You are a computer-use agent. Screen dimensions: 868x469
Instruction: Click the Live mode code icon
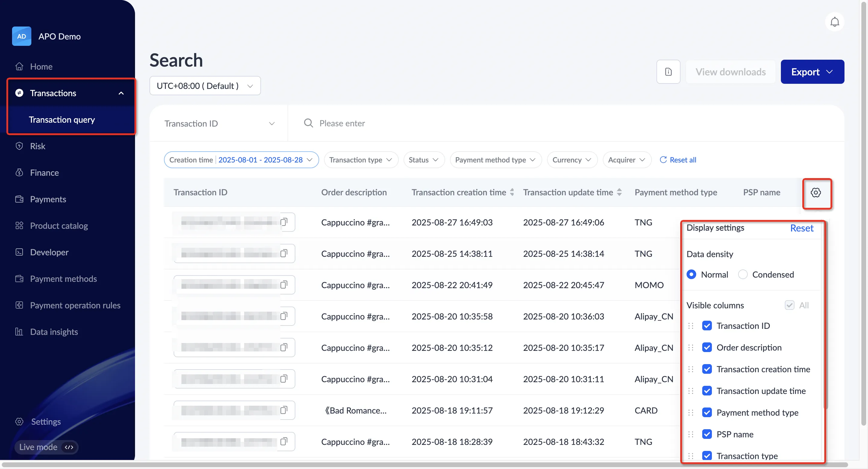pyautogui.click(x=69, y=447)
